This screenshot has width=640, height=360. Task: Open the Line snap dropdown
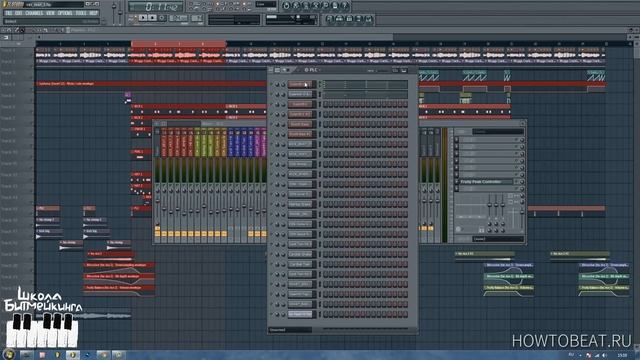tap(266, 4)
